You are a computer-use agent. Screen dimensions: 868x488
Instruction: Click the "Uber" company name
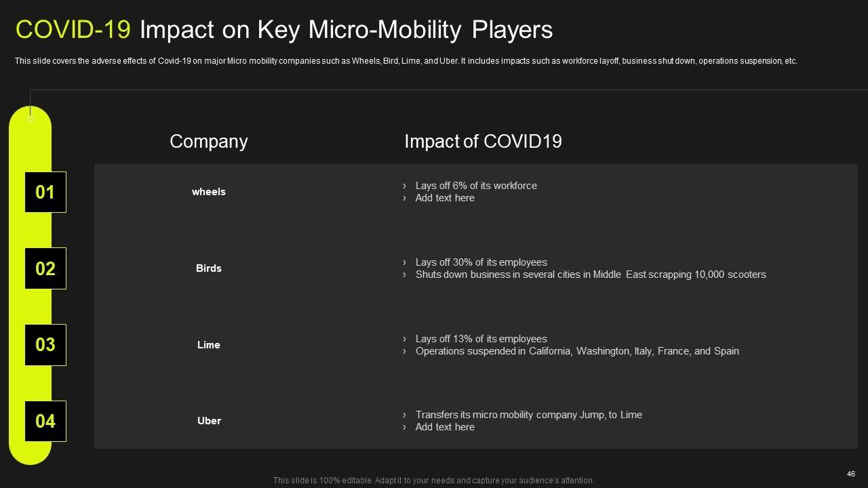point(208,421)
